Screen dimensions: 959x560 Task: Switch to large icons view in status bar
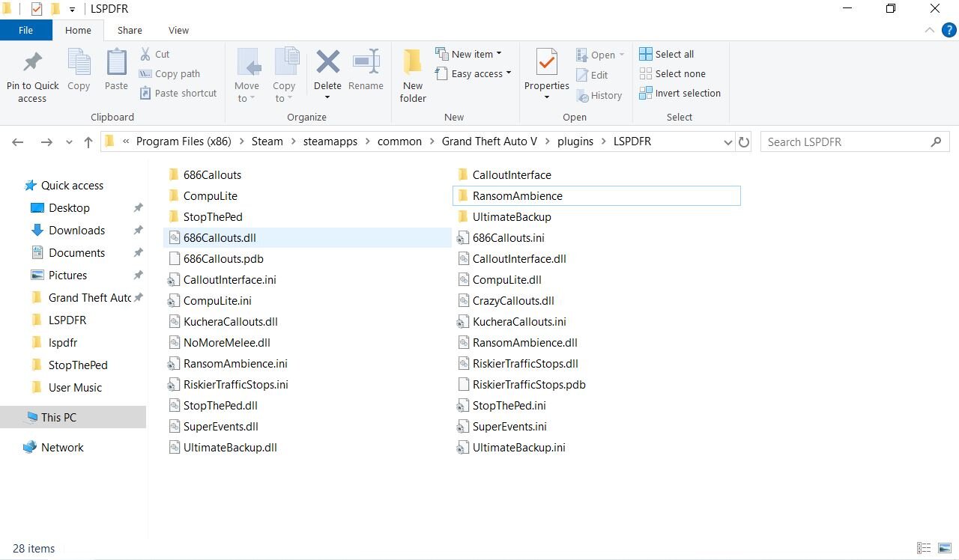click(946, 549)
